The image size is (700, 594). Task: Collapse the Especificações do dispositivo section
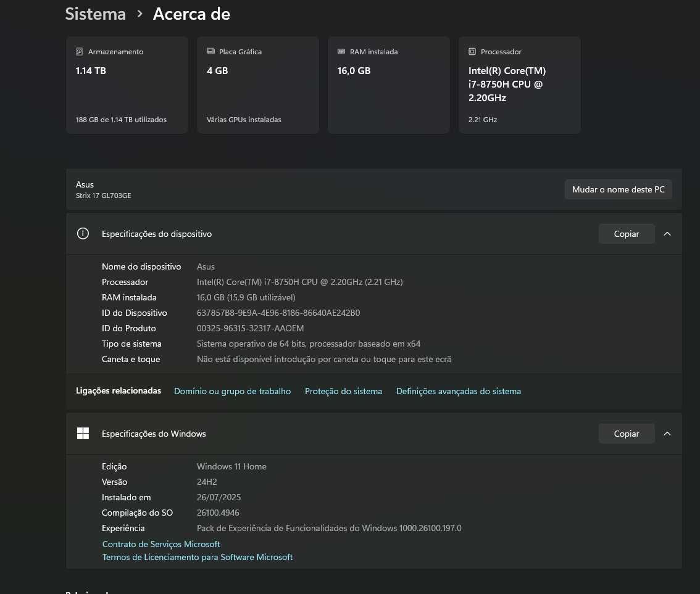(x=667, y=234)
